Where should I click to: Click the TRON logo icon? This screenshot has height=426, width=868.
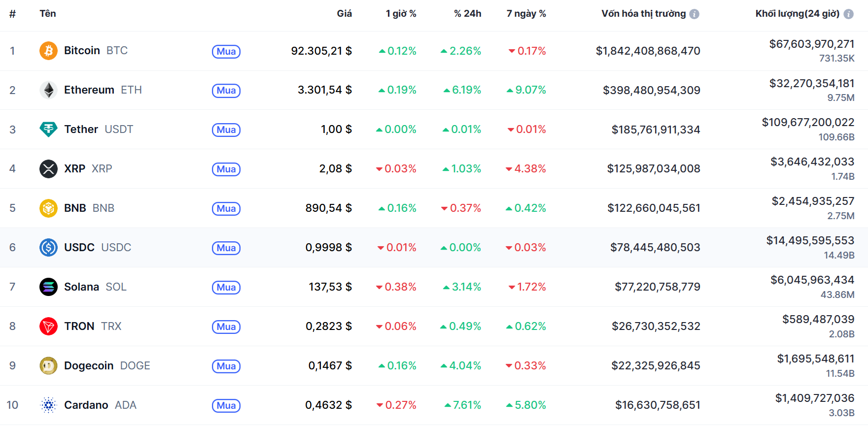[x=48, y=326]
